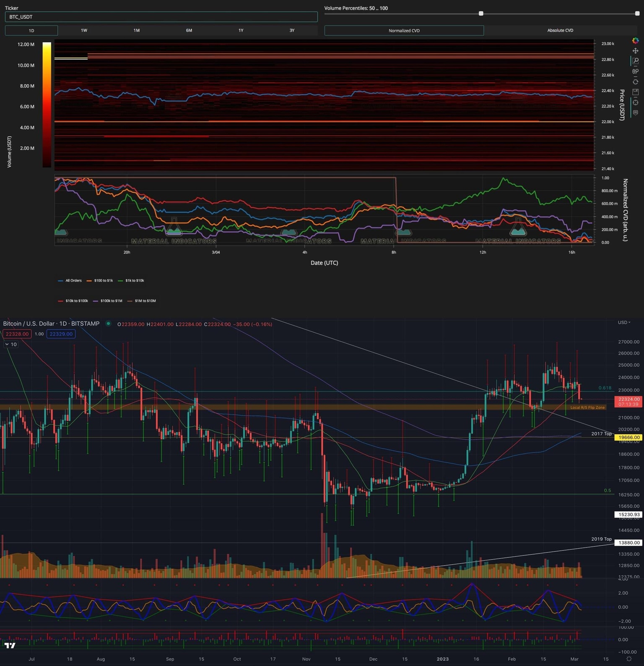Click the BTC_USDT ticker input field

[x=161, y=17]
